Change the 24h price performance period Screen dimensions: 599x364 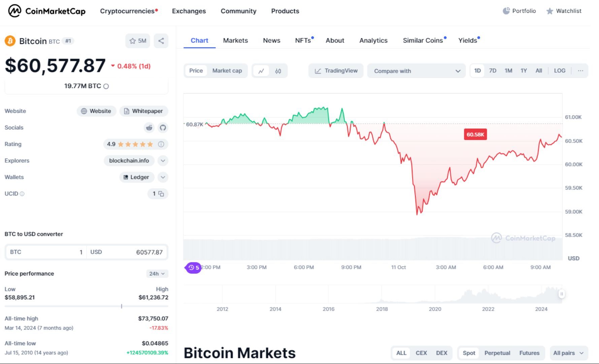coord(157,274)
